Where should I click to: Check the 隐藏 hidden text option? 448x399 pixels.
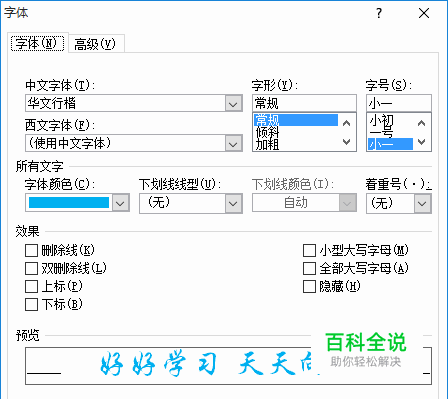pos(309,286)
